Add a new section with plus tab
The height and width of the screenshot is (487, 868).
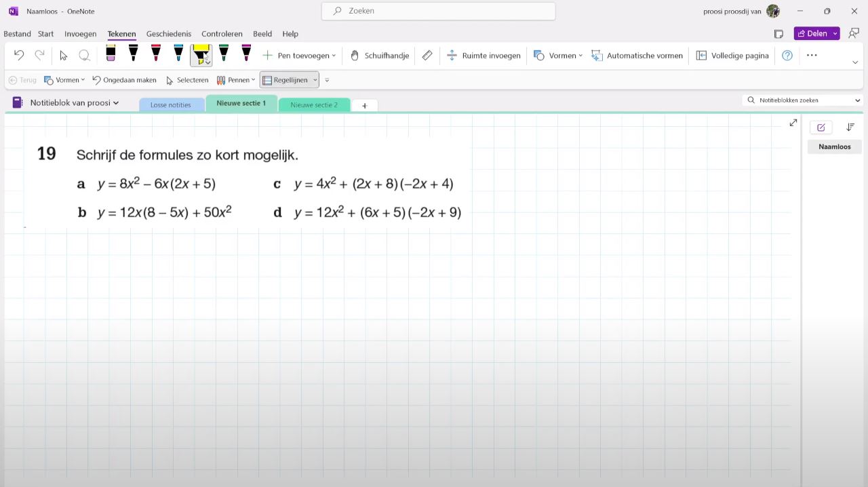364,105
